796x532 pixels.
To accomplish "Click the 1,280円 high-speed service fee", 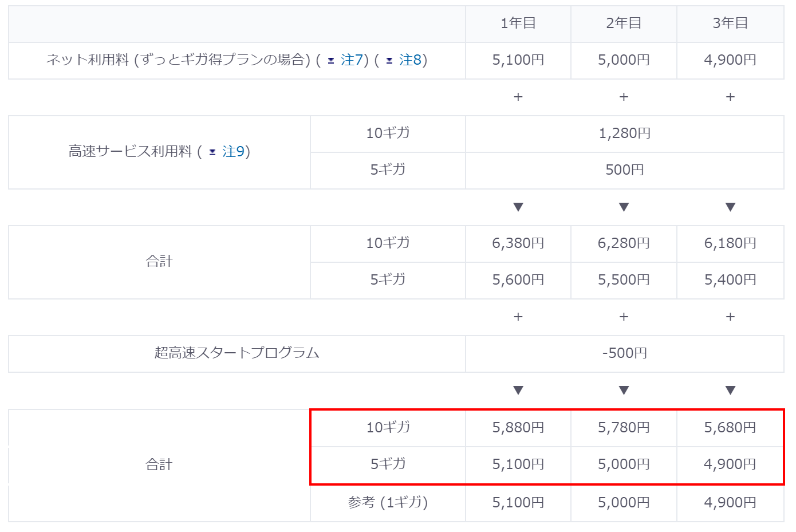I will tap(624, 133).
